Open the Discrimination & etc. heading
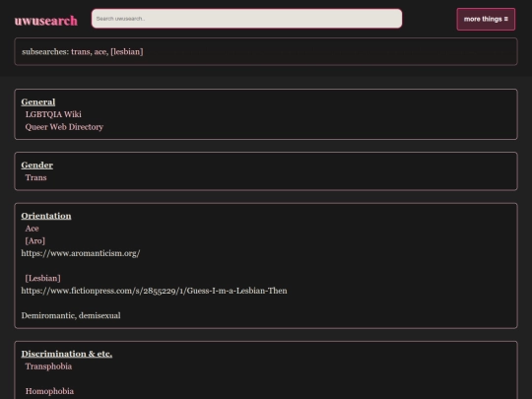 (67, 354)
